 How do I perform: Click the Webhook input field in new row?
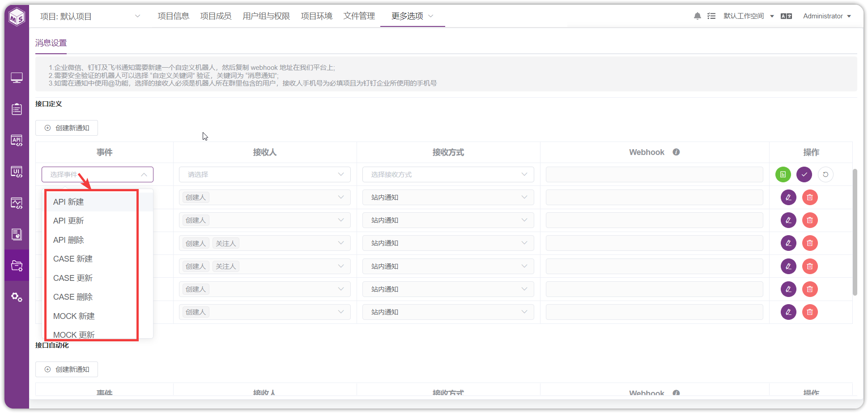pyautogui.click(x=655, y=174)
